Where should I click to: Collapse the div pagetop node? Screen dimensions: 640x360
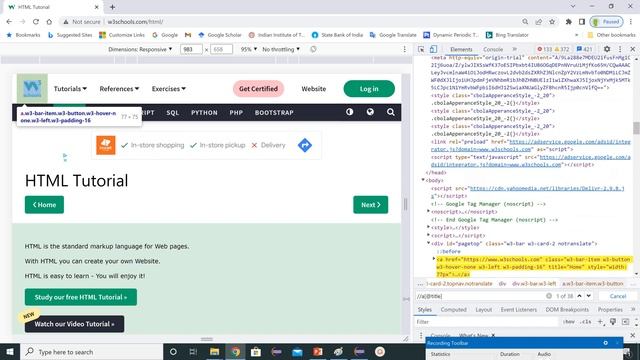coord(429,243)
